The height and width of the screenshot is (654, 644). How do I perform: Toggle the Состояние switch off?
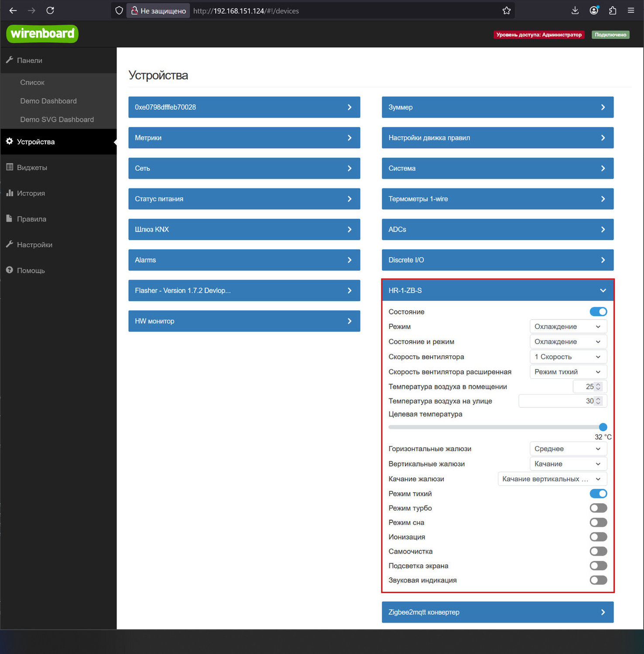[598, 312]
